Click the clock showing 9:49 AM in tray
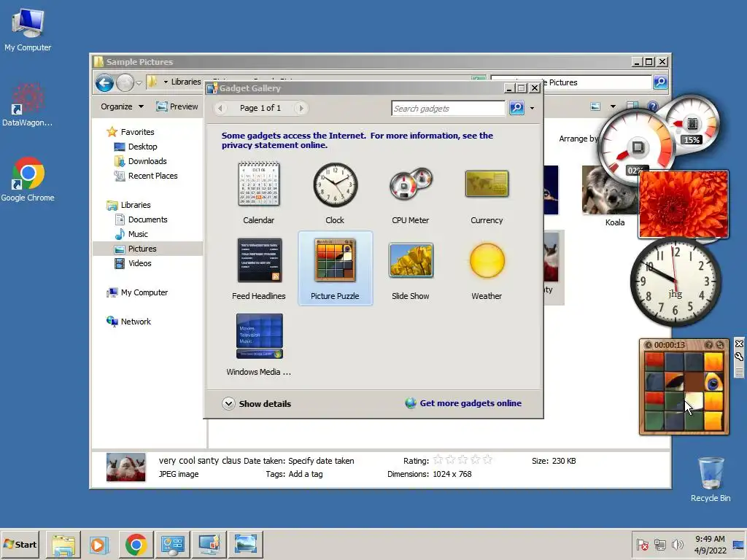This screenshot has height=560, width=747. click(x=710, y=544)
